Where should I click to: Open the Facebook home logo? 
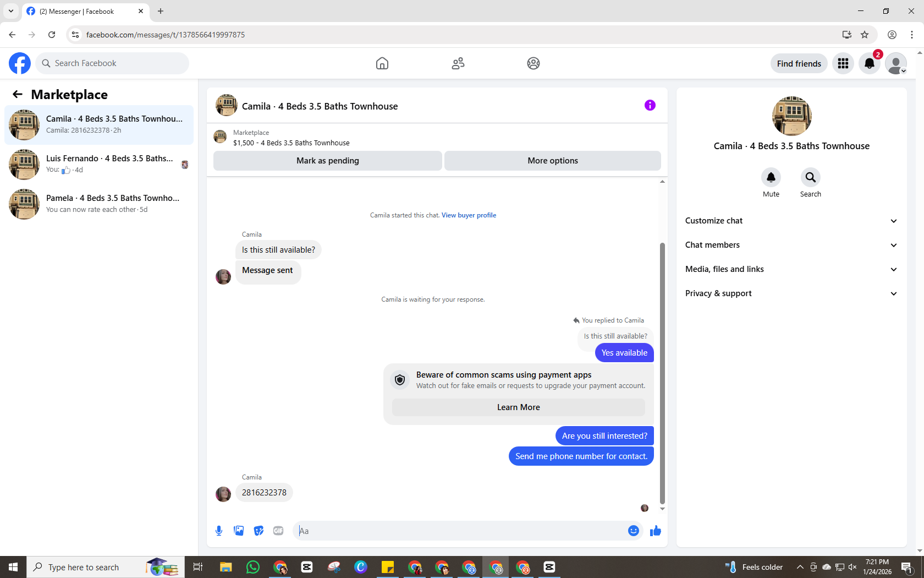[x=20, y=63]
